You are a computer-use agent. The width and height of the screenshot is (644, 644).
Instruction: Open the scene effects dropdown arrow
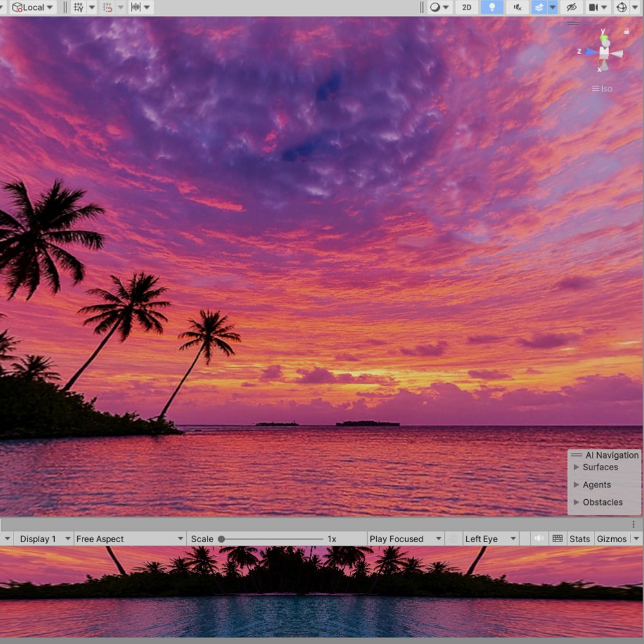coord(553,7)
